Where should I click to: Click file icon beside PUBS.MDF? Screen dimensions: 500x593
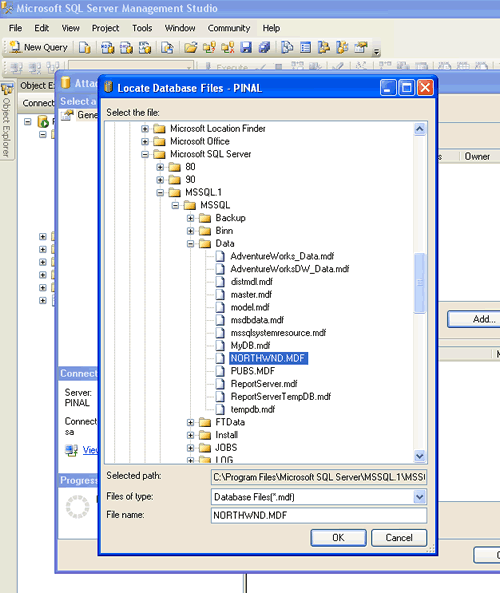pos(220,371)
